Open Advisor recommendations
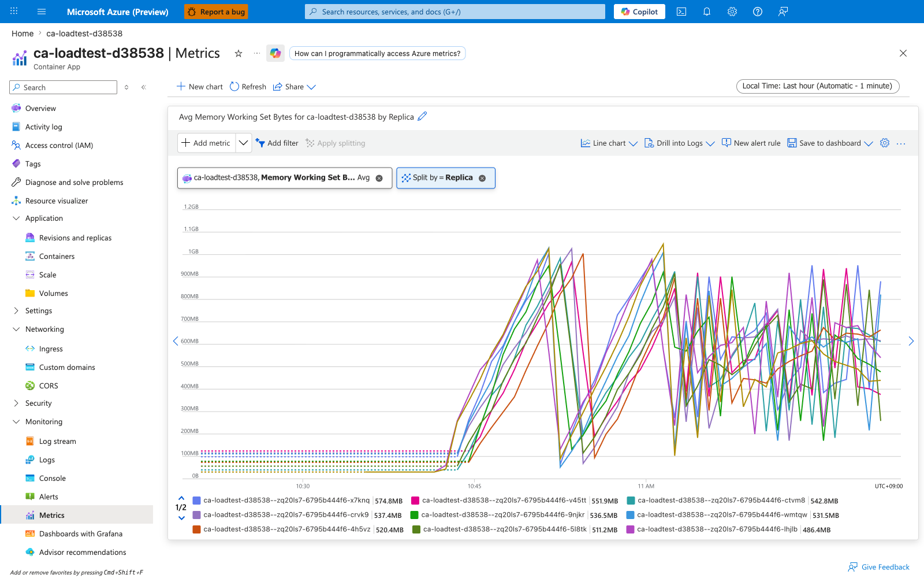The height and width of the screenshot is (578, 924). [83, 553]
